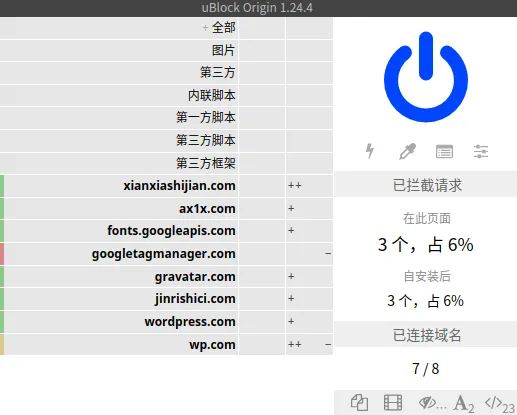Click the large blue power button
The width and height of the screenshot is (517, 415).
[x=426, y=77]
